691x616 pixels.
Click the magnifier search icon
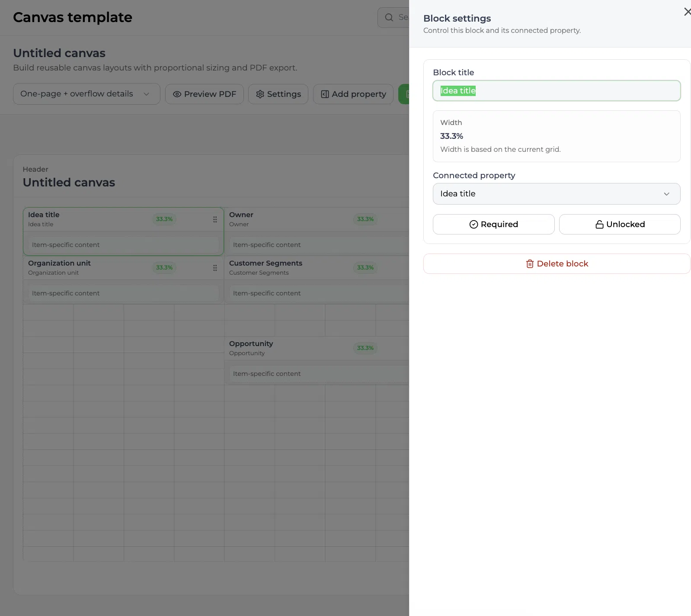[x=389, y=17]
